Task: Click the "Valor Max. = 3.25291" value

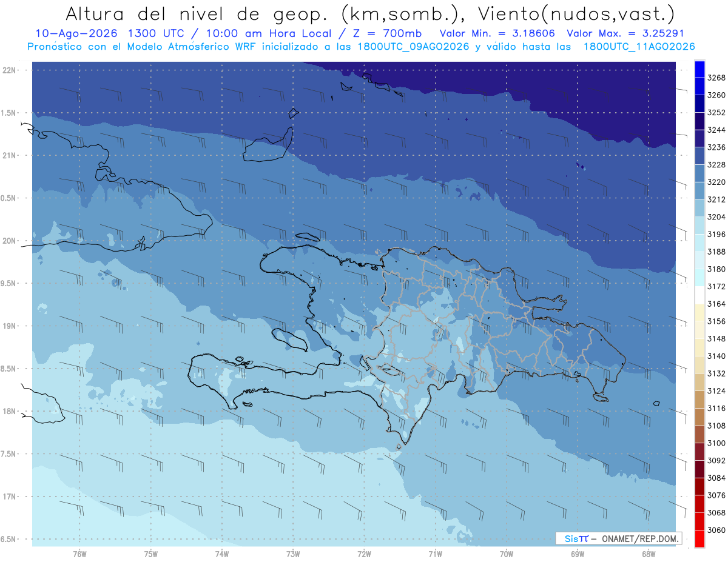Action: pos(625,34)
